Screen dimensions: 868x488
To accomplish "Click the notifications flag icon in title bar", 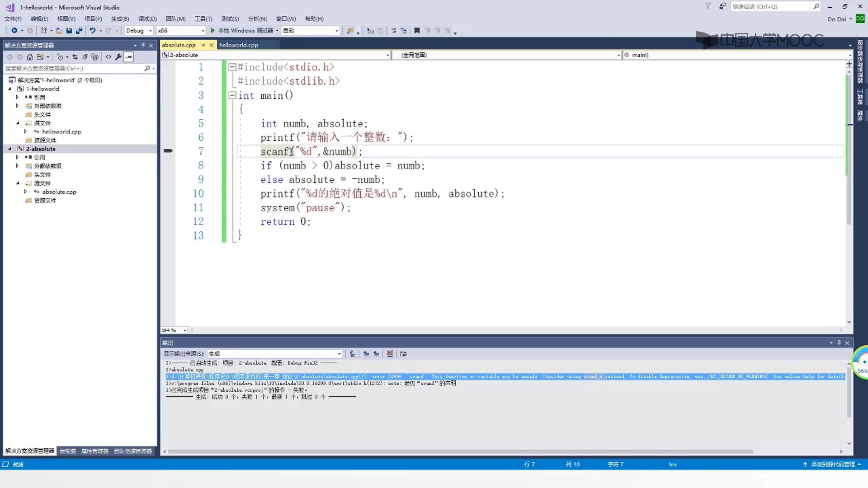I will [708, 6].
